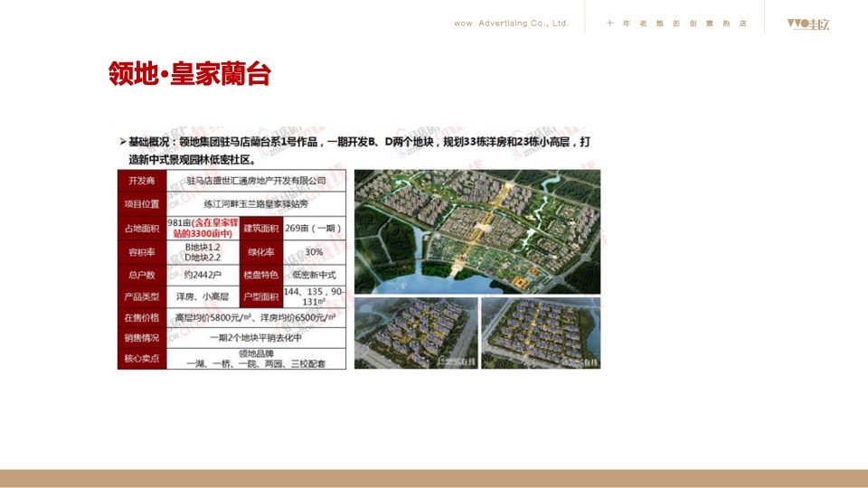Click the 十年老炮的创意热店 header slogan

[x=676, y=23]
